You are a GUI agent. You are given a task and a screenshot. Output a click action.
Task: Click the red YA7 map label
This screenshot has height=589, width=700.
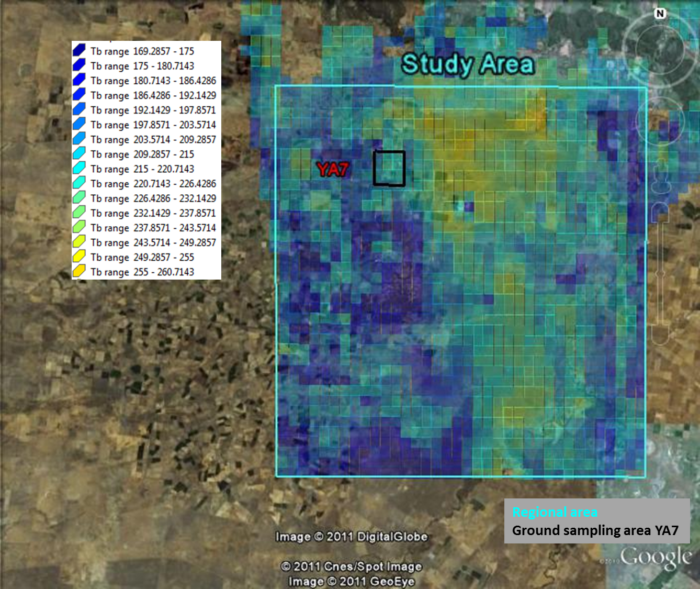pos(332,169)
